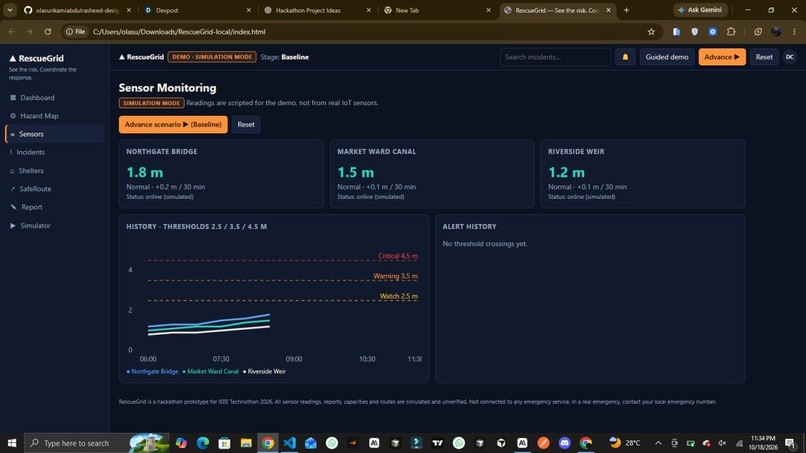Click the Northgate Bridge chart legend entry

152,371
